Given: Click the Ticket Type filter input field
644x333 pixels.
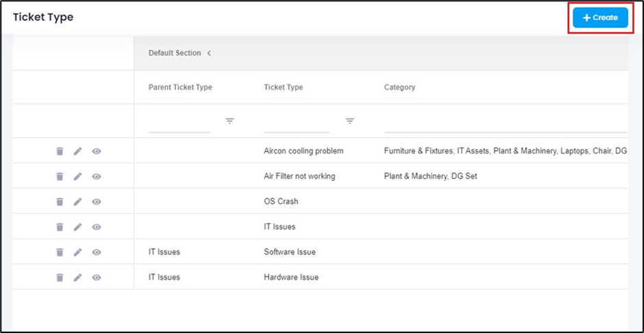Looking at the screenshot, I should 297,123.
